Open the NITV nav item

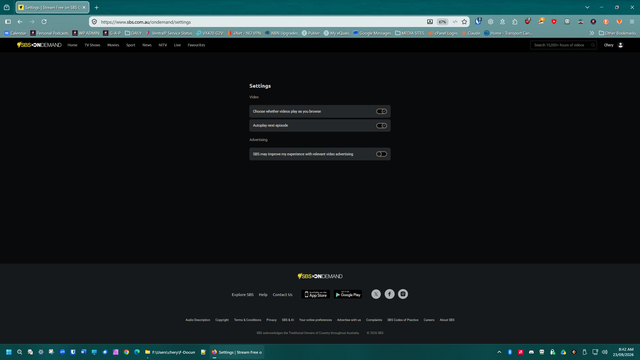point(162,45)
